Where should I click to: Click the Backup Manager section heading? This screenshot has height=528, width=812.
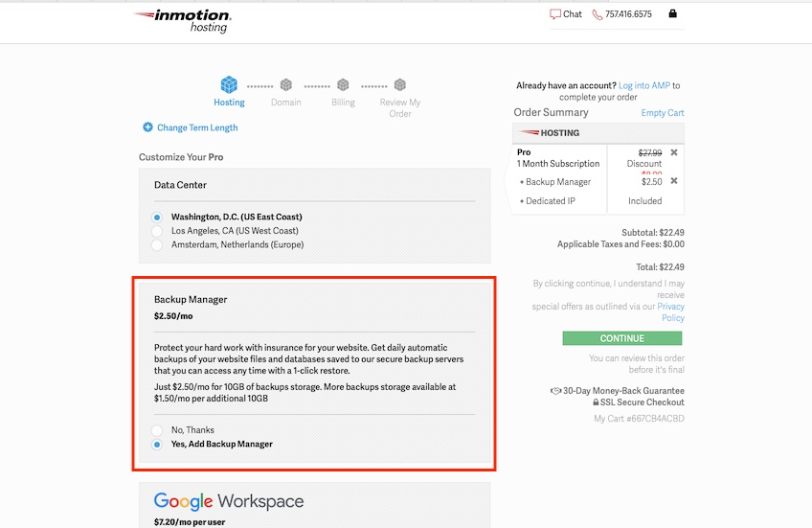point(191,300)
